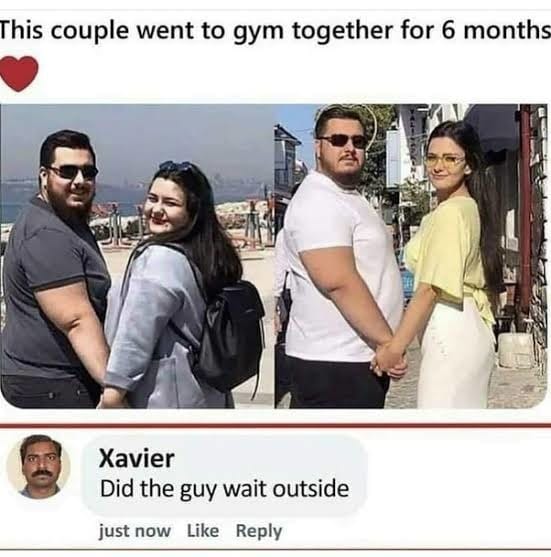Click the red divider line below photos

[x=275, y=426]
